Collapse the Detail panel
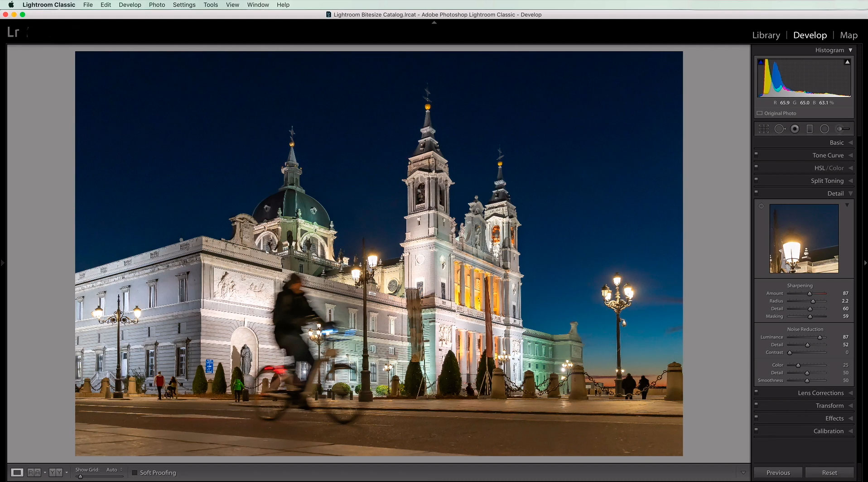Screen dimensions: 868x482 click(x=850, y=193)
